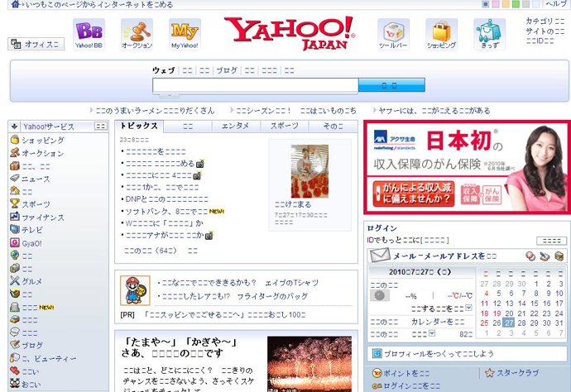Open the orange がんによる収入減 ad button
The width and height of the screenshot is (571, 392).
pos(414,194)
